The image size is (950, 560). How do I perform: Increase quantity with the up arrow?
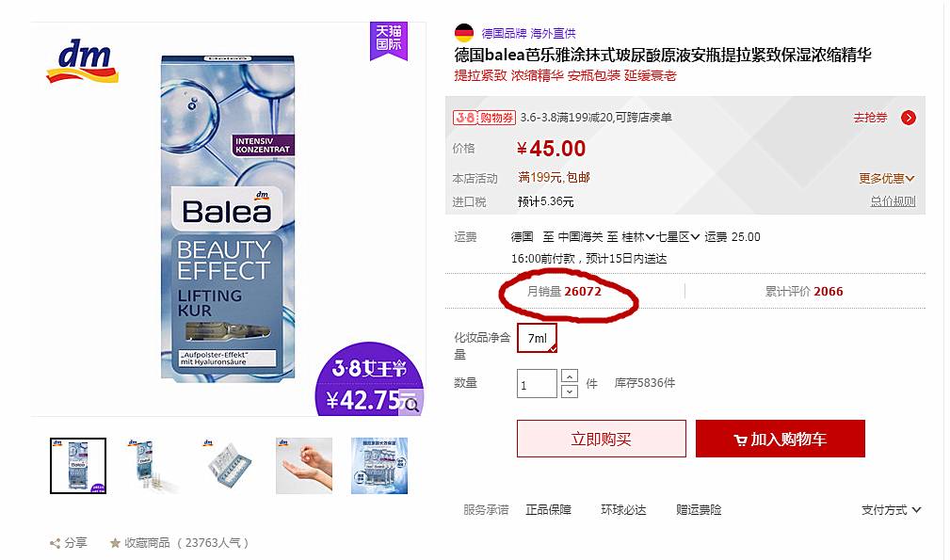[569, 376]
